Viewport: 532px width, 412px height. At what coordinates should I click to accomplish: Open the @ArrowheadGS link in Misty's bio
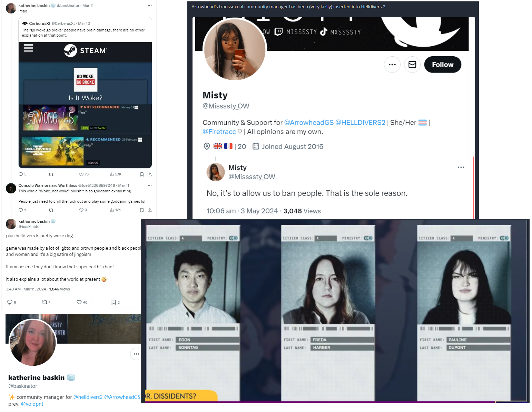pos(309,123)
